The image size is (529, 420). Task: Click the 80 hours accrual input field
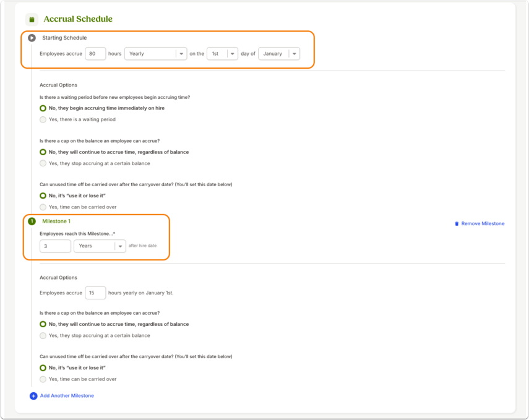point(95,54)
